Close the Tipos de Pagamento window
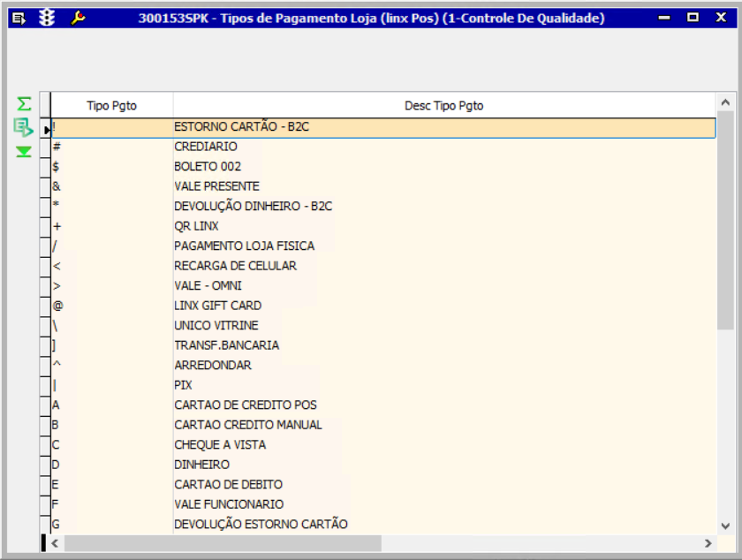Viewport: 742px width, 560px height. click(721, 18)
